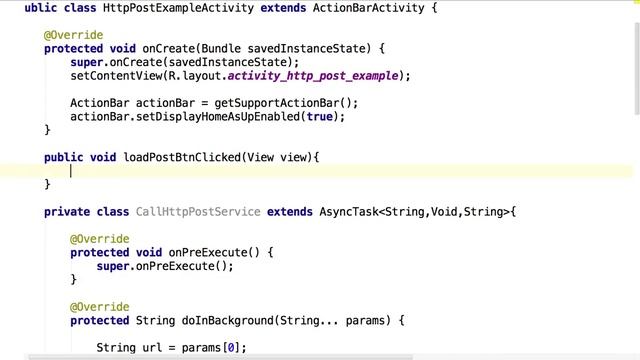Click ActionBar actionBar declaration
This screenshot has width=640, height=360.
click(132, 103)
